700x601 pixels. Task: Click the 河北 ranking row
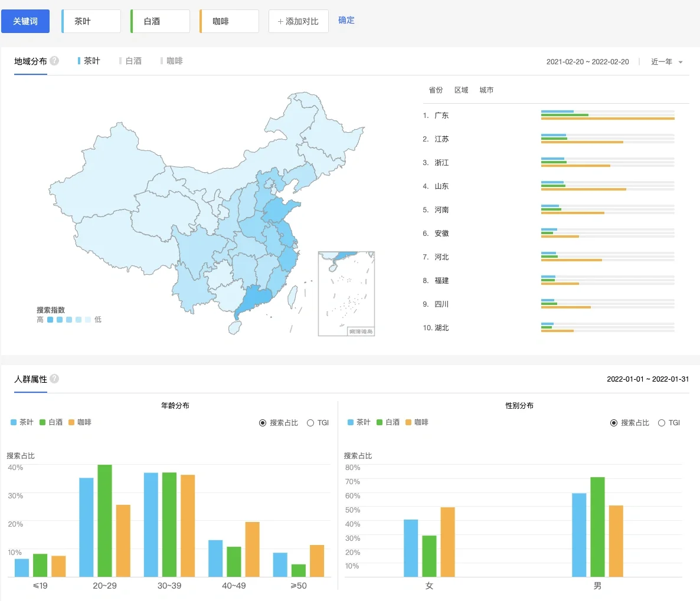(549, 257)
